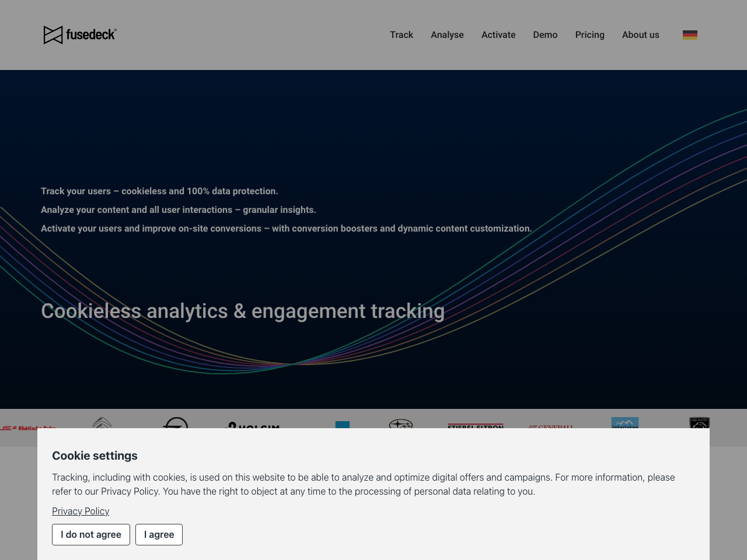
Task: Open the Privacy Policy link
Action: pos(81,511)
